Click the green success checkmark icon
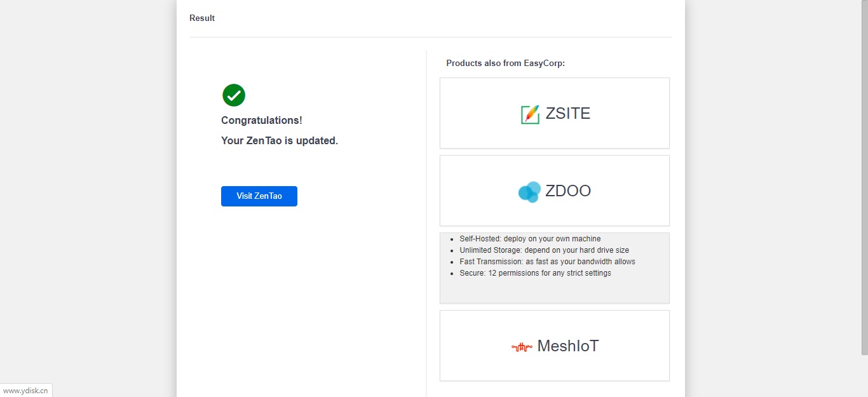This screenshot has height=397, width=868. [x=234, y=95]
